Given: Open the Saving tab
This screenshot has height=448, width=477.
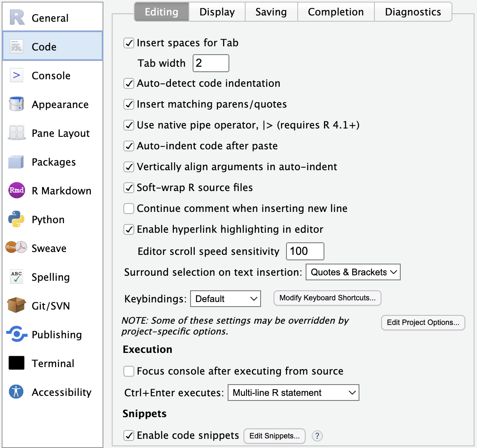Looking at the screenshot, I should coord(271,12).
